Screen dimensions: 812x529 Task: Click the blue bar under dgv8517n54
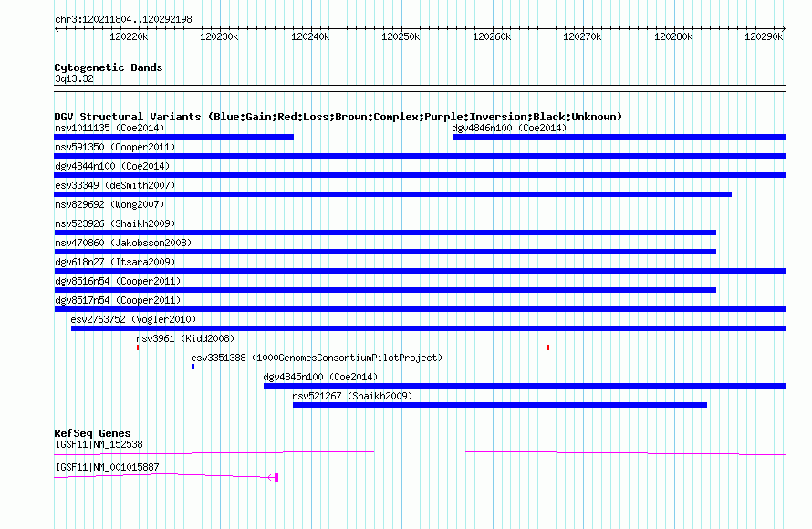pyautogui.click(x=421, y=309)
